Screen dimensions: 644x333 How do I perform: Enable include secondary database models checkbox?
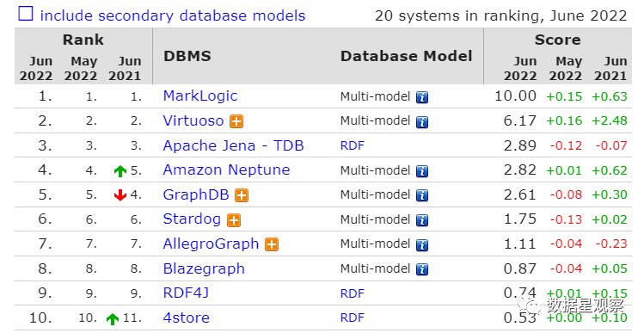coord(26,14)
